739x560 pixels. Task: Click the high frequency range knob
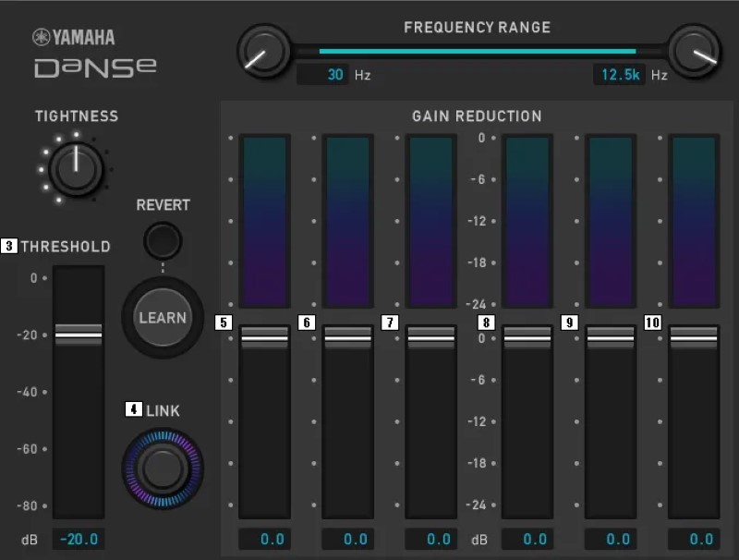[695, 51]
